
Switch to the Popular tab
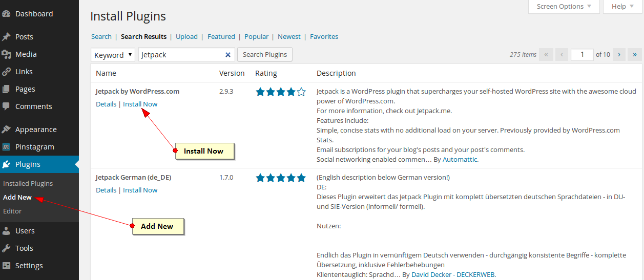tap(257, 36)
